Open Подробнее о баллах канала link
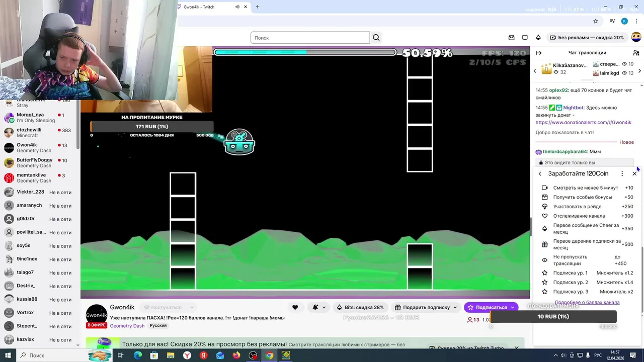The image size is (644, 362). click(587, 303)
